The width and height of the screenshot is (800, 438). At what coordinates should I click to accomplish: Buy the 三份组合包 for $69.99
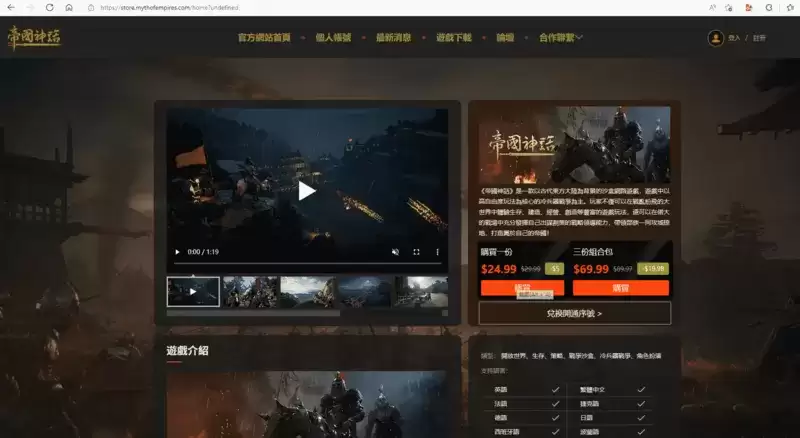pos(620,288)
